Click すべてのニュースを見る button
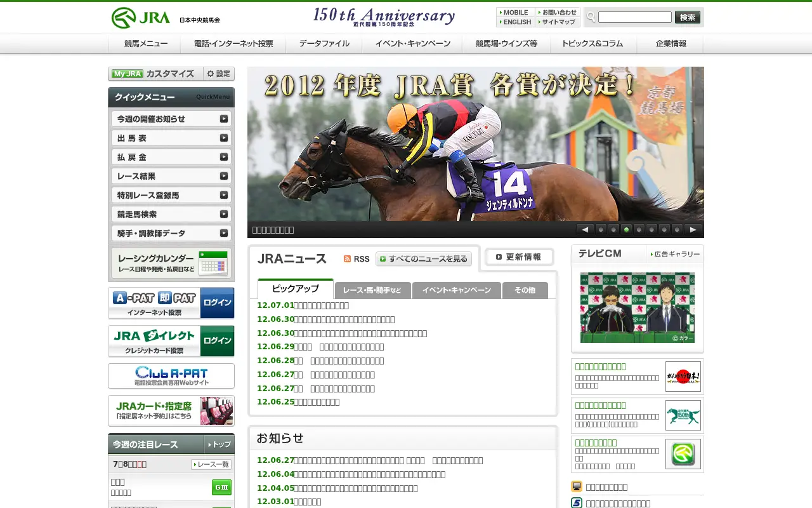This screenshot has height=508, width=812. point(424,259)
